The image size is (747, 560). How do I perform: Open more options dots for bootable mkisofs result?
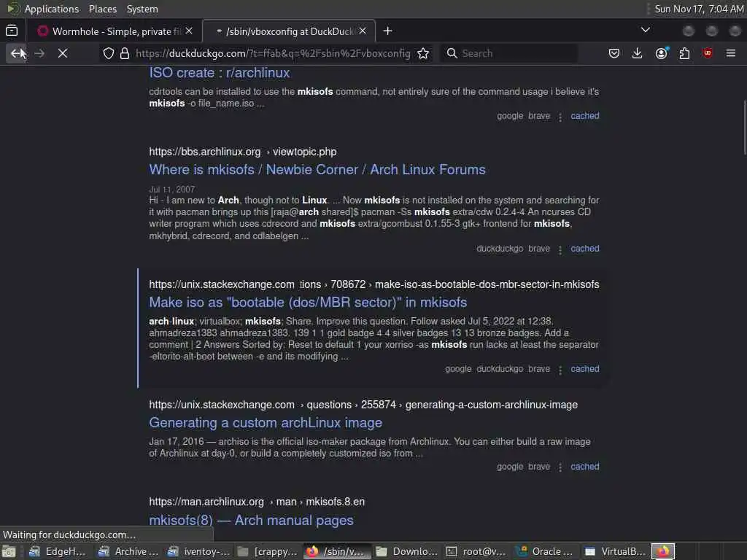pos(560,370)
